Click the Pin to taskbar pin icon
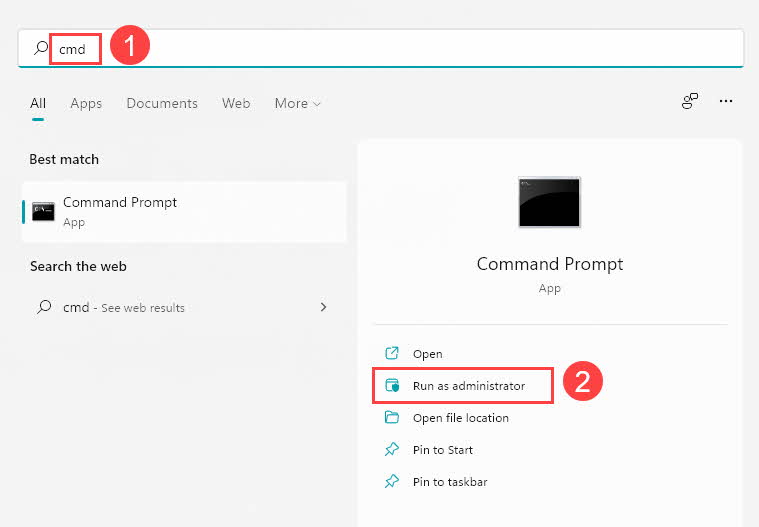 pyautogui.click(x=392, y=482)
